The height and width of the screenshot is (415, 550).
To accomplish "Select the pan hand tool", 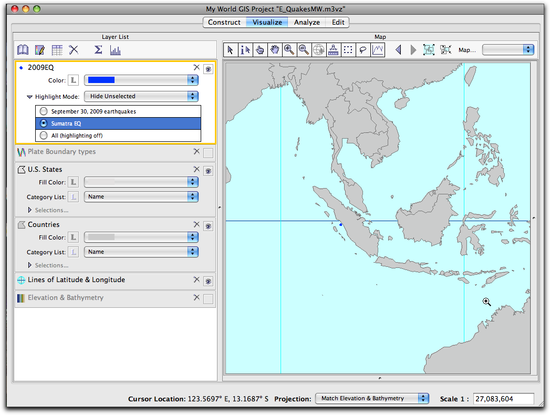I will click(x=275, y=50).
